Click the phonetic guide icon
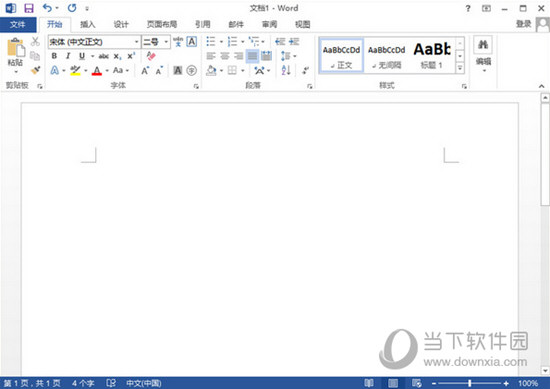Viewport: 550px width, 389px height. (x=178, y=42)
